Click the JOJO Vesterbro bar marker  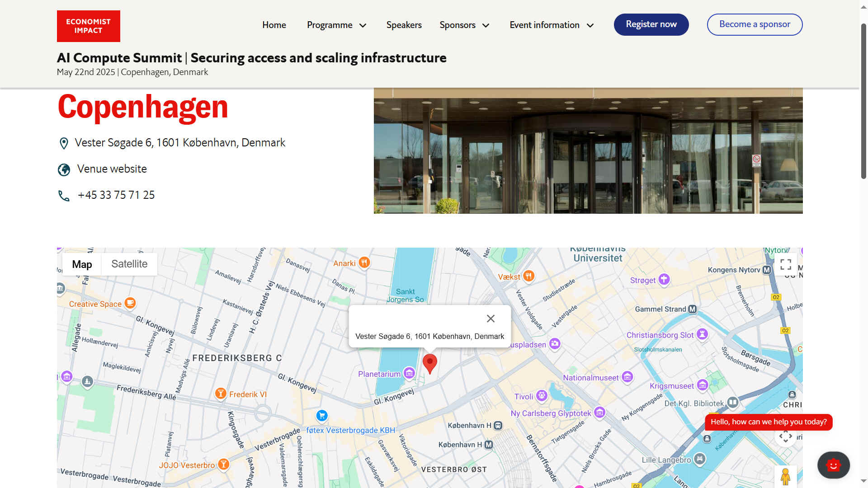[x=223, y=464]
